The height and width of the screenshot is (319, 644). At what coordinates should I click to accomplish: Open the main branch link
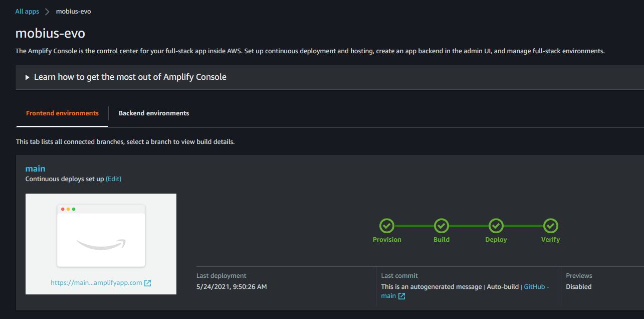pos(36,169)
